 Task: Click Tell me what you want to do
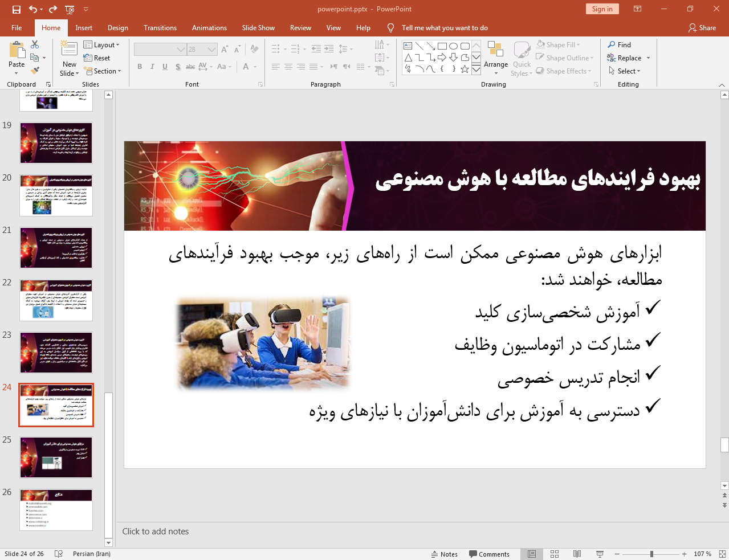[438, 27]
